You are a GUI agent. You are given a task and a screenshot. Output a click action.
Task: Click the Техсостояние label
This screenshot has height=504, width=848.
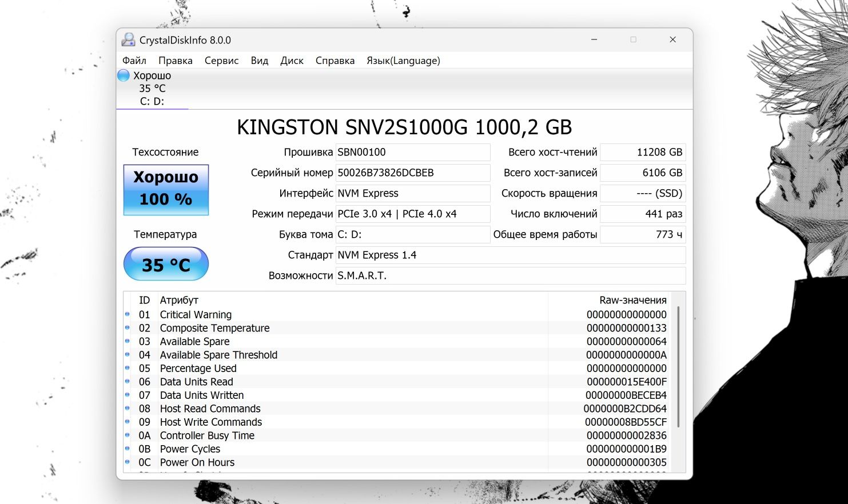point(165,152)
